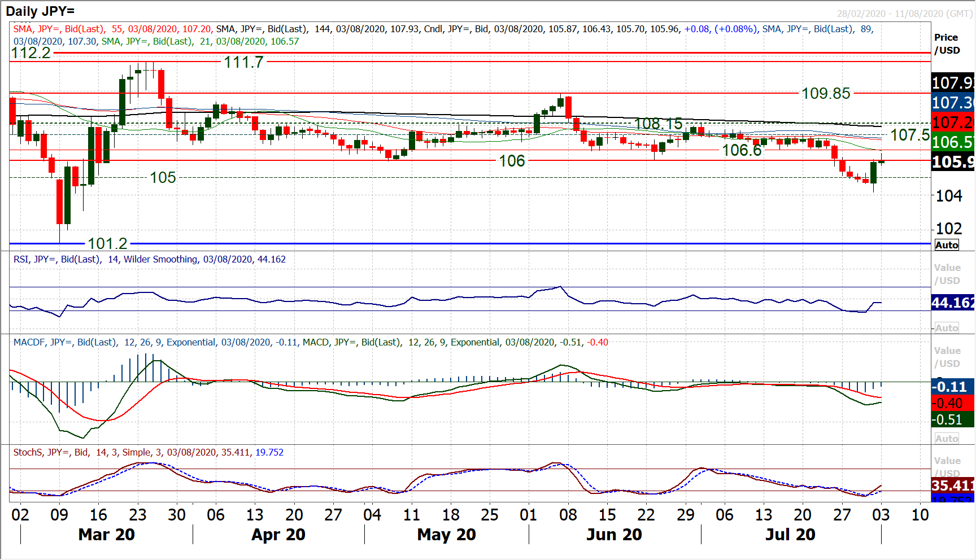
Task: Click the 107.5 dashed level label
Action: pyautogui.click(x=909, y=135)
